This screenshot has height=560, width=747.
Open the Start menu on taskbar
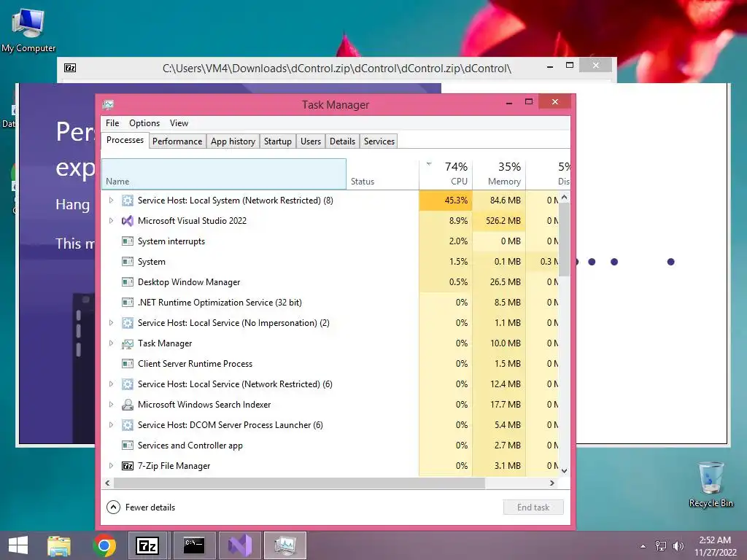pyautogui.click(x=18, y=545)
